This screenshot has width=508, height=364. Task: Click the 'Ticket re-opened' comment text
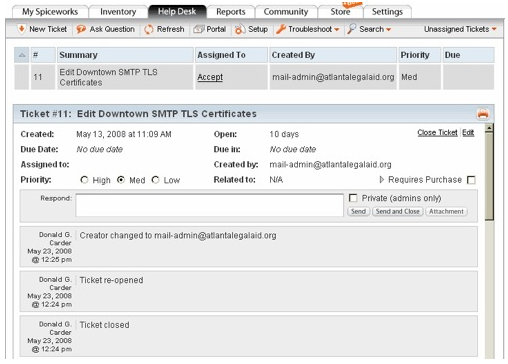coord(111,280)
